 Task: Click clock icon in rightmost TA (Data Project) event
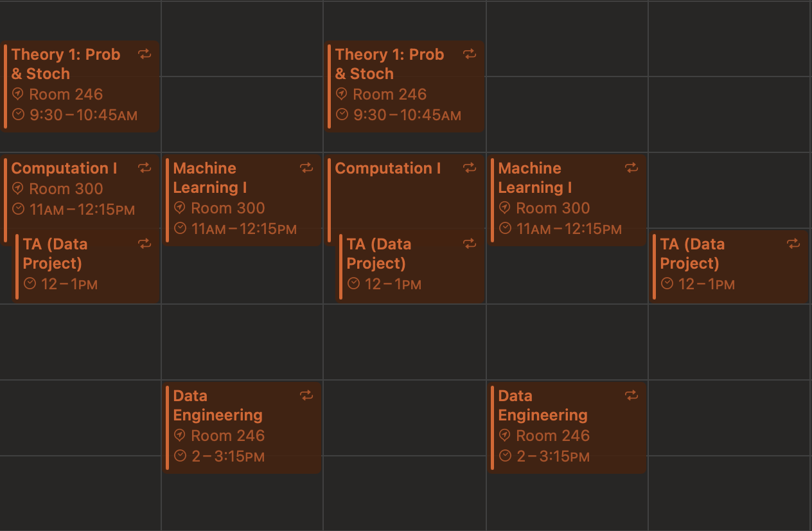(667, 283)
